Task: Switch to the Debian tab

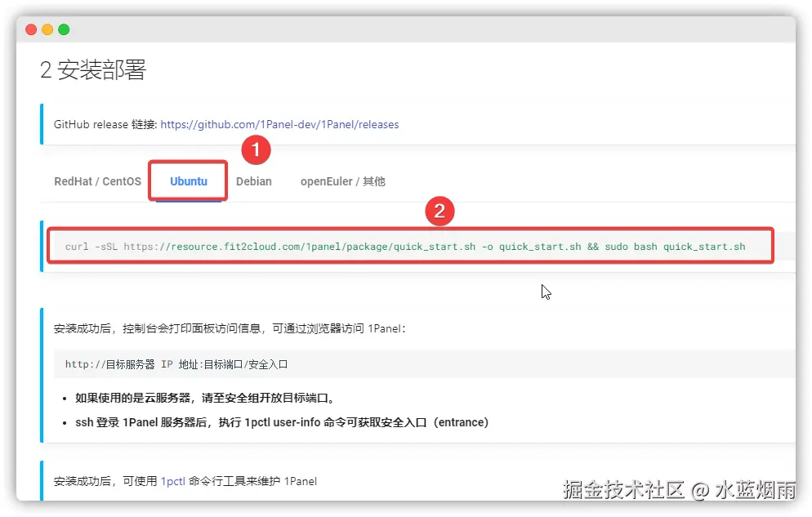Action: (x=254, y=181)
